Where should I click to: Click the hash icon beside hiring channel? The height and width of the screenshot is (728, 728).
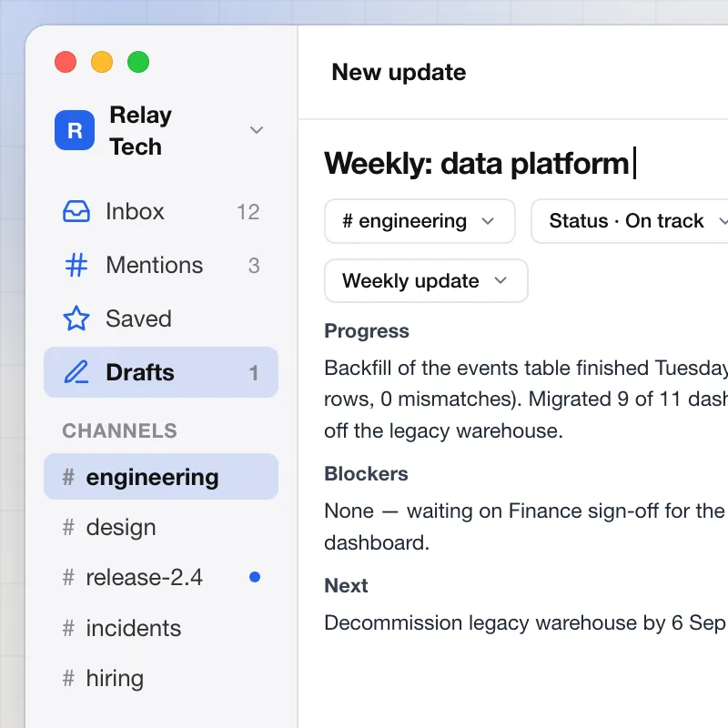pyautogui.click(x=68, y=678)
